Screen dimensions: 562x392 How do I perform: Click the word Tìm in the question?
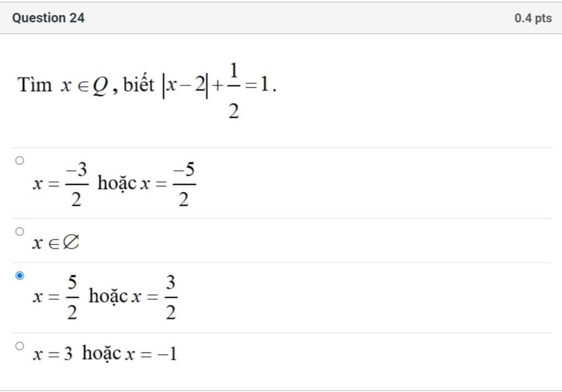pyautogui.click(x=35, y=86)
